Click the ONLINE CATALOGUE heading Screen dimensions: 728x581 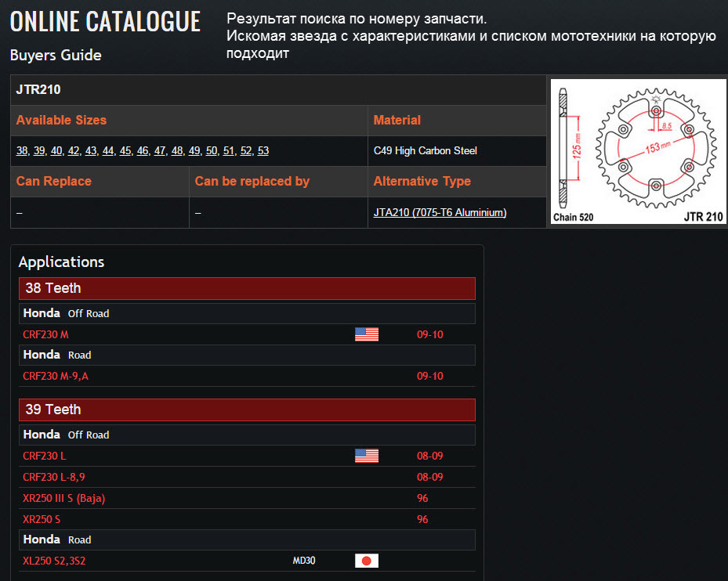(105, 22)
